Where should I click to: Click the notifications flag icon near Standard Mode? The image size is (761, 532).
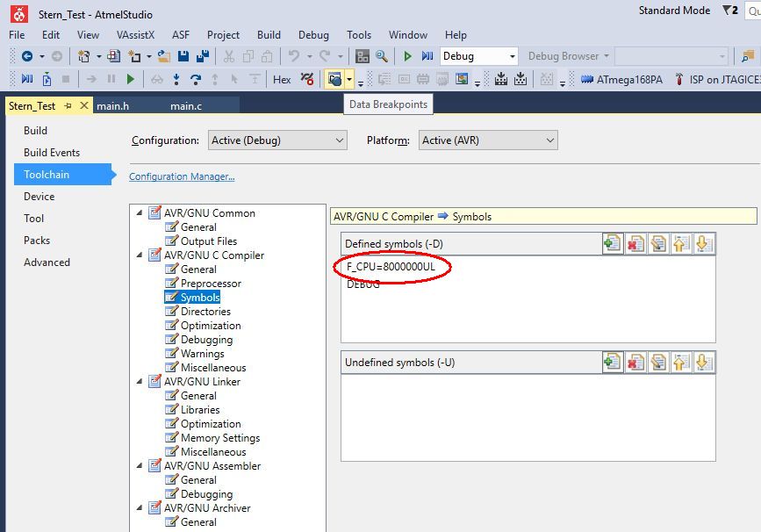click(x=729, y=11)
